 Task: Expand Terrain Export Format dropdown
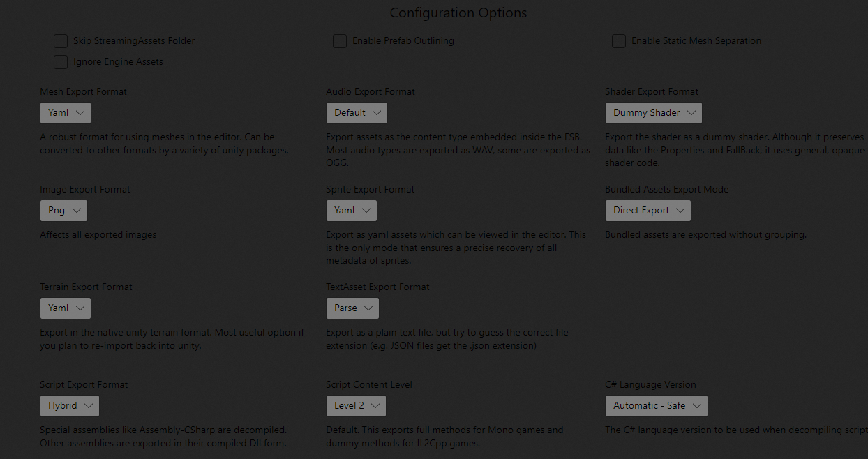point(66,308)
